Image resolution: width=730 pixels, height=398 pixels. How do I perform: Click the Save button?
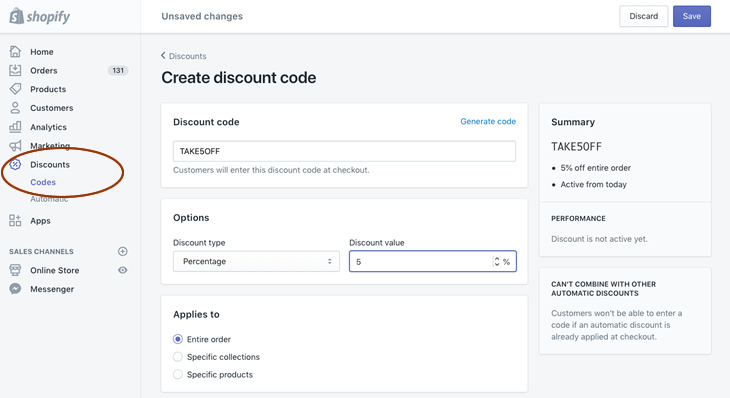[691, 16]
